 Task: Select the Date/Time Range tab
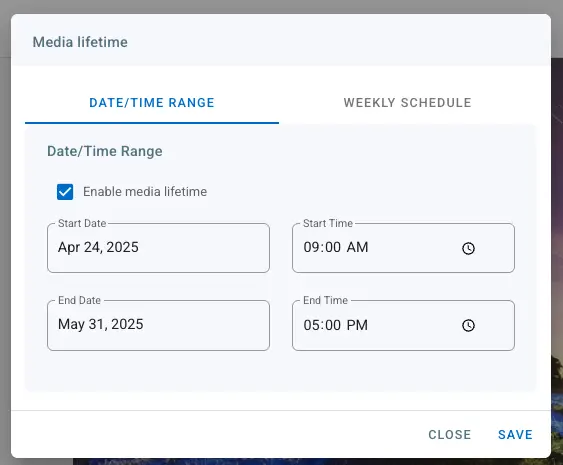[152, 103]
